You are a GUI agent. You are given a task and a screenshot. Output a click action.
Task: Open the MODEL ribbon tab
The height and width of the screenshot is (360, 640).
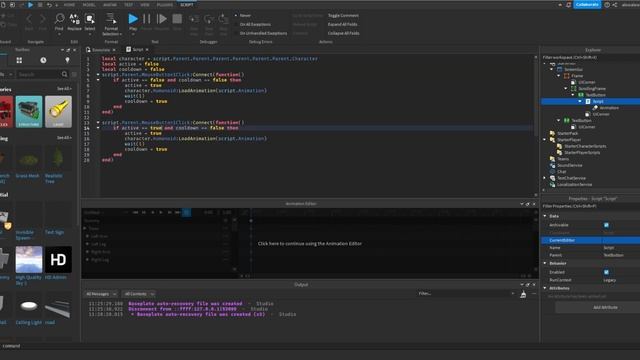(89, 4)
